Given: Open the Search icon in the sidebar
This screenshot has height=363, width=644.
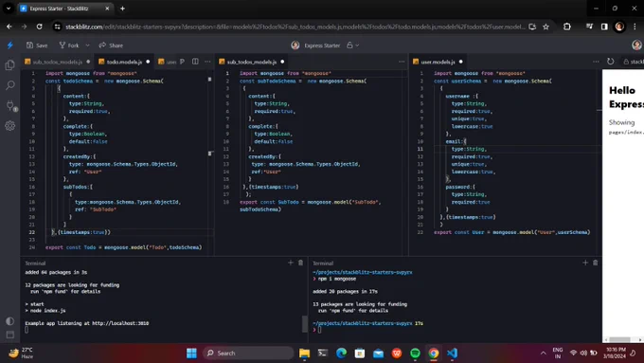Looking at the screenshot, I should (x=9, y=85).
